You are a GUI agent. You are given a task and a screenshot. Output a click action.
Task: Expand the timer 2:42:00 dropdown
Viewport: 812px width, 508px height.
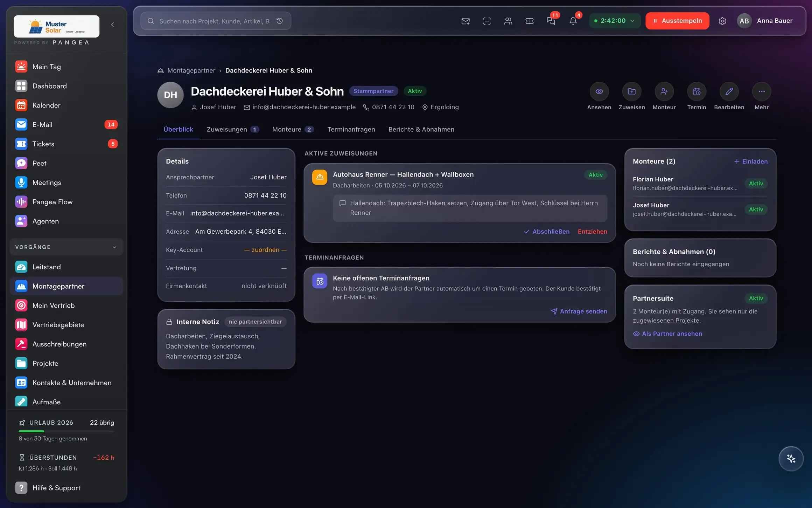point(615,21)
